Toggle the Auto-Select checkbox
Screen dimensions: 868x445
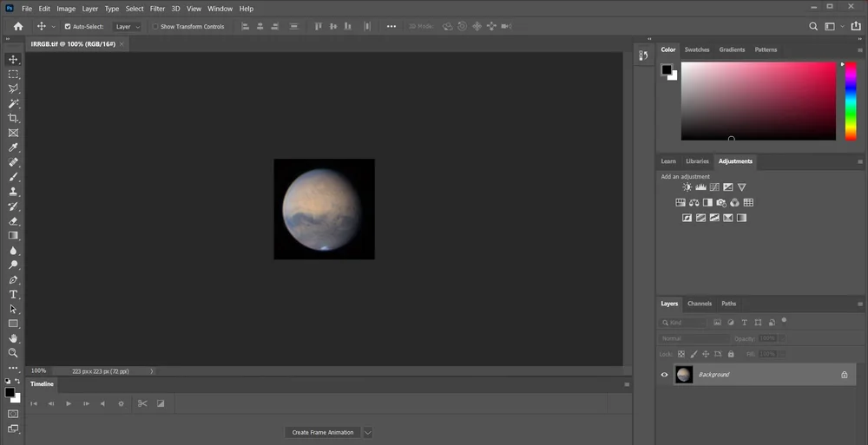click(x=68, y=27)
